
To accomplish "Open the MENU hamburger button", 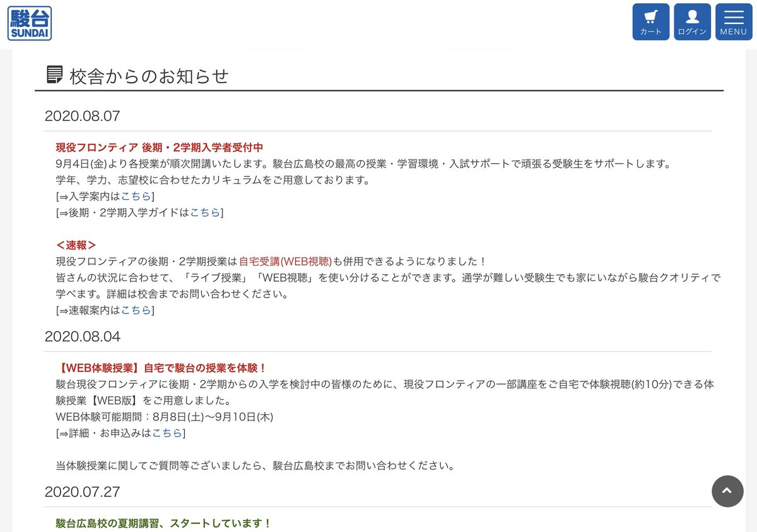I will (734, 22).
